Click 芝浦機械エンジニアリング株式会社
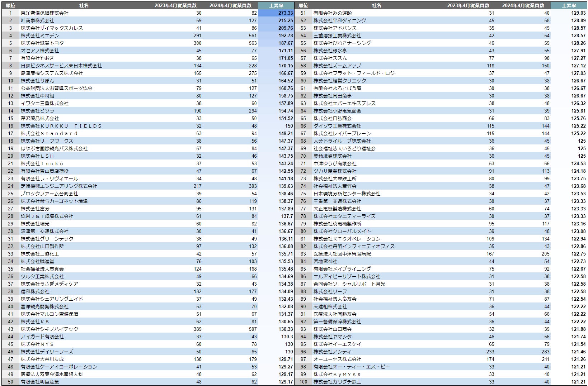Image resolution: width=588 pixels, height=386 pixels. (x=59, y=186)
